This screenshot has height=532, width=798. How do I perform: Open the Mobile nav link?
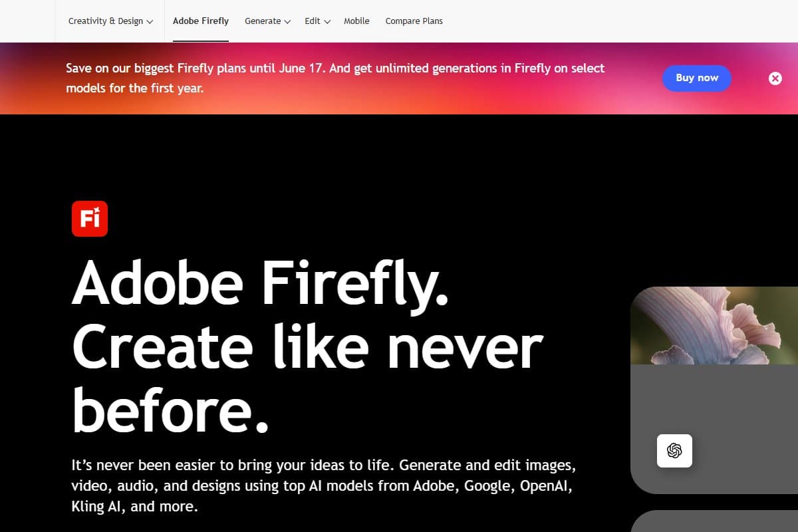(x=356, y=21)
